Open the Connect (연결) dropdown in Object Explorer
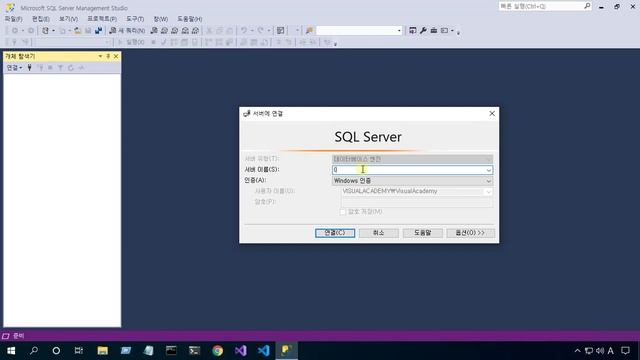Screen dimensions: 640x360 click(14, 68)
